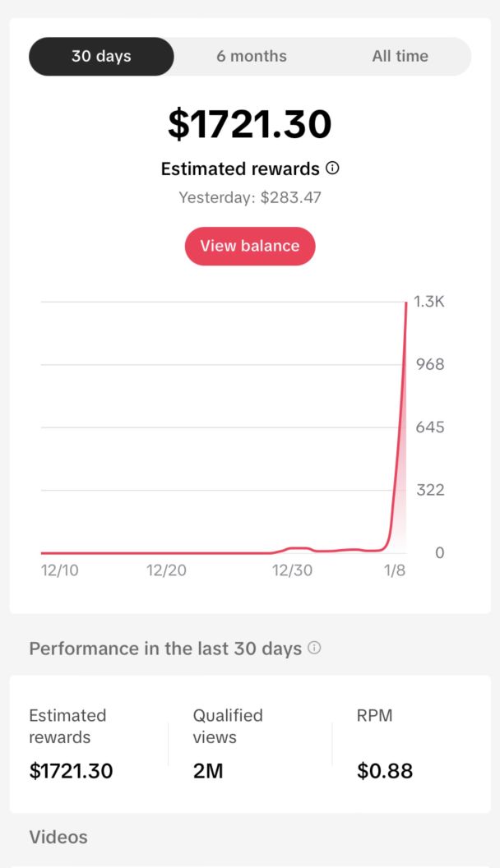Click info icon beside Estimated rewards heading
The image size is (500, 868).
(x=332, y=169)
